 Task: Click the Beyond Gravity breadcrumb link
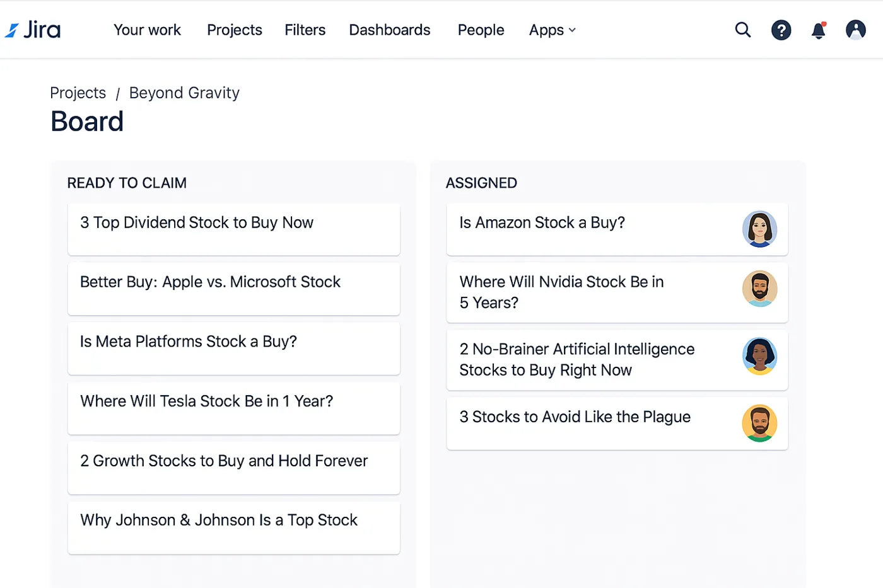pyautogui.click(x=184, y=93)
